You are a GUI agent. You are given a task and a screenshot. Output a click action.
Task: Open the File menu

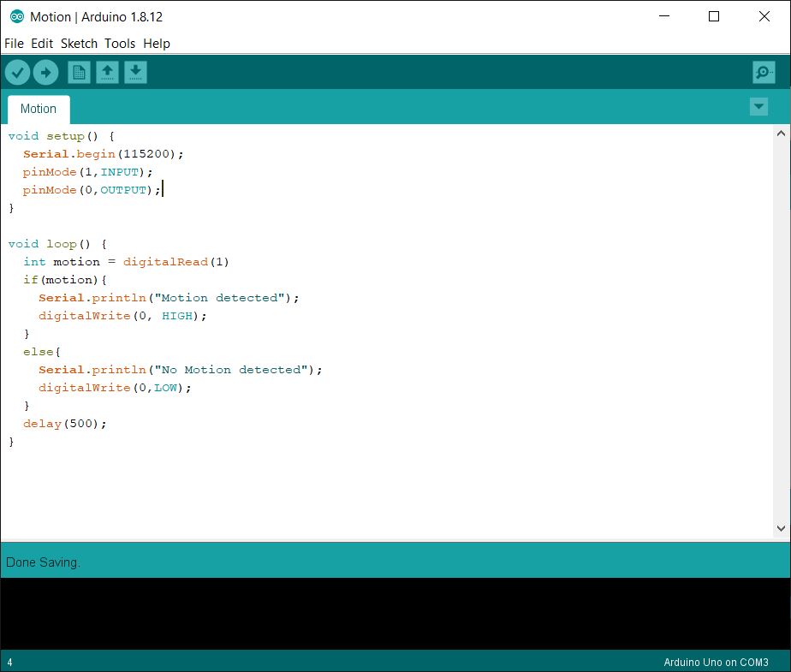pos(14,44)
